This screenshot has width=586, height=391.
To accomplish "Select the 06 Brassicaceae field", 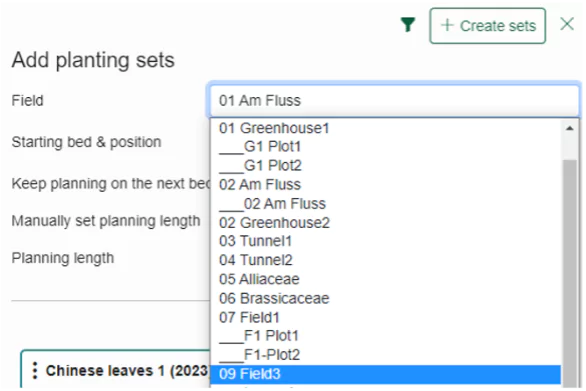I will coord(386,298).
